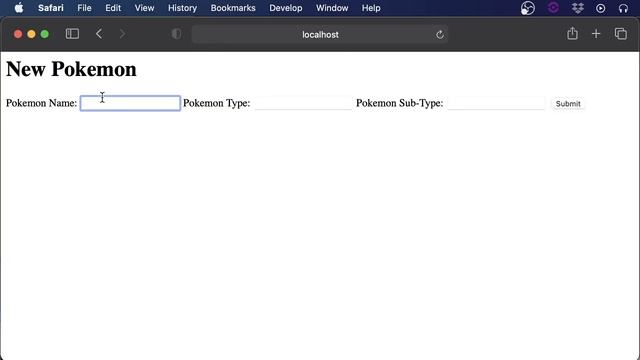Open the Bookmarks menu
The width and height of the screenshot is (640, 360).
233,8
